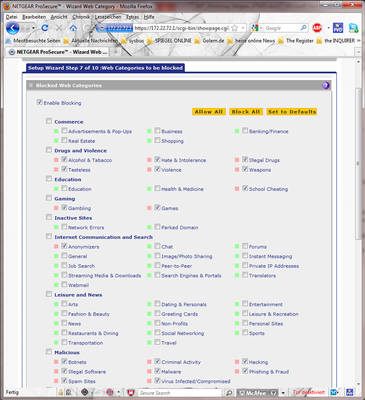Viewport: 365px width, 400px height.
Task: Focus the Google search input field
Action: (x=282, y=28)
